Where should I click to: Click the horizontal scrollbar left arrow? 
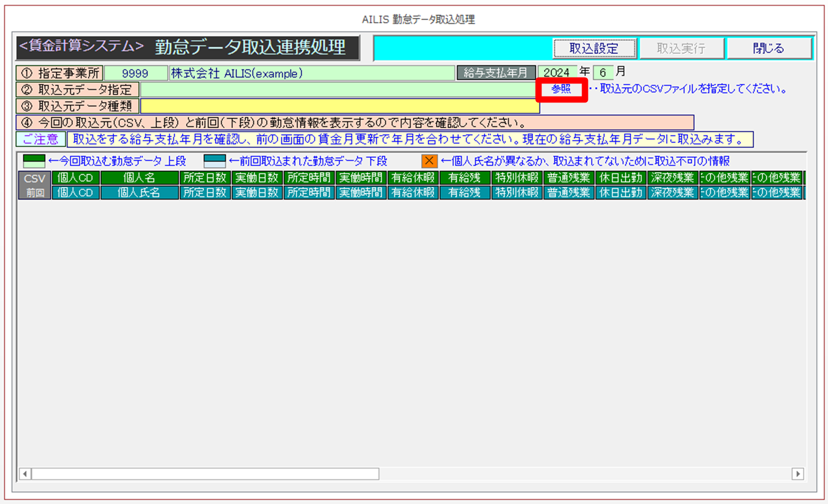(x=25, y=474)
